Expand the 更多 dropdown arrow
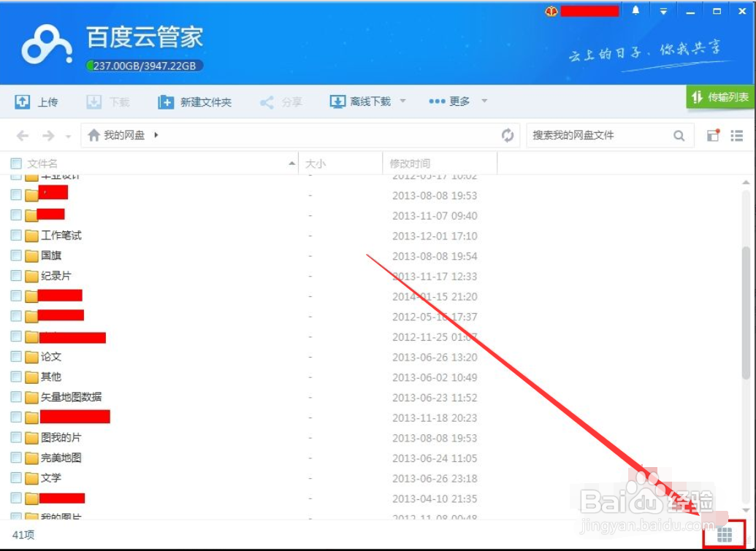This screenshot has width=756, height=551. [x=484, y=101]
